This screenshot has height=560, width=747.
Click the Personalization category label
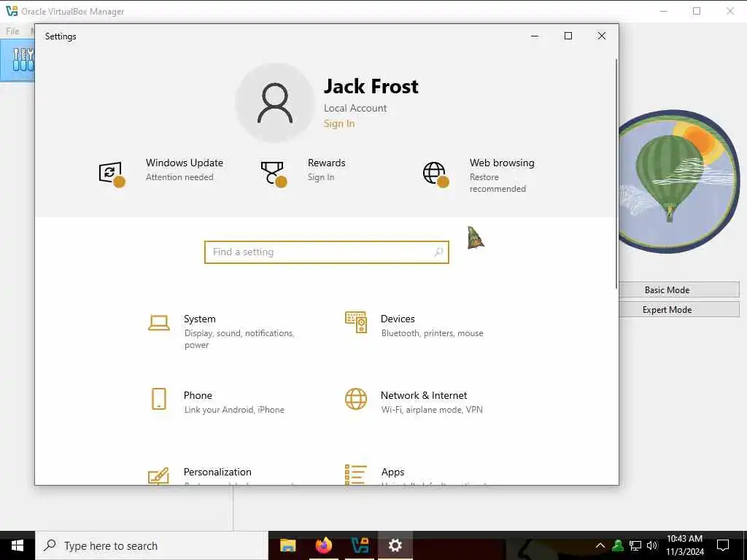[x=217, y=472]
